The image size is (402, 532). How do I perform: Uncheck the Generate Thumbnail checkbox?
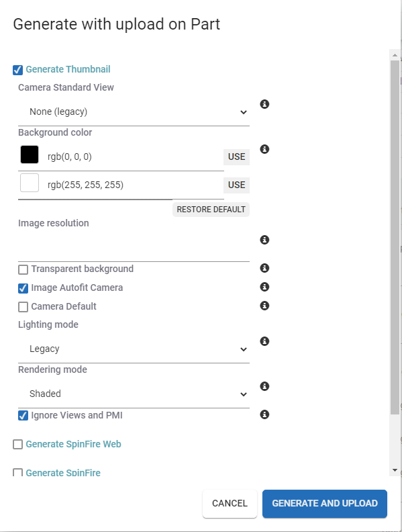(17, 70)
